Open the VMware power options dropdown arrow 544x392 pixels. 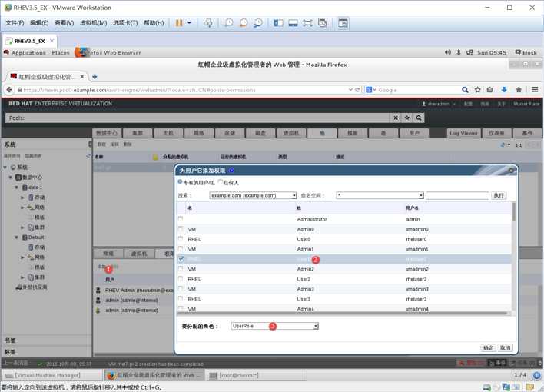(x=189, y=23)
